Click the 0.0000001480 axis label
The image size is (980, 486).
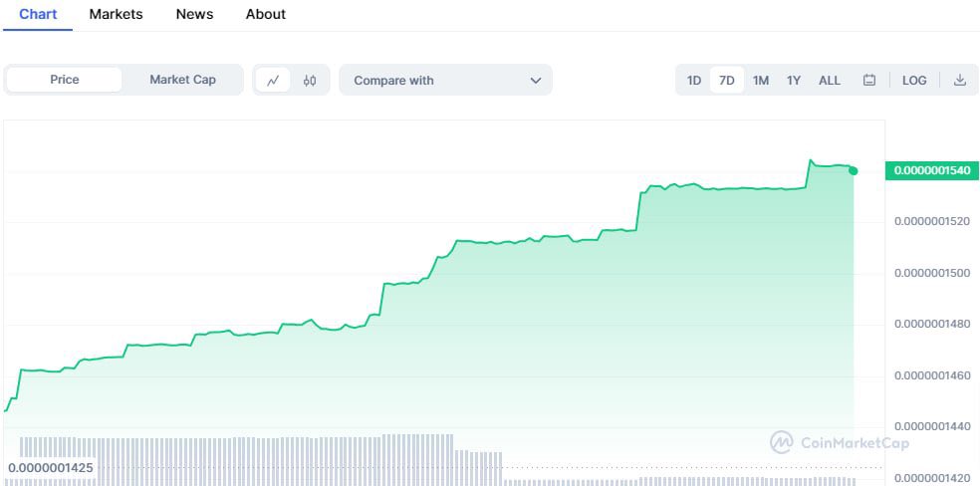tap(932, 324)
